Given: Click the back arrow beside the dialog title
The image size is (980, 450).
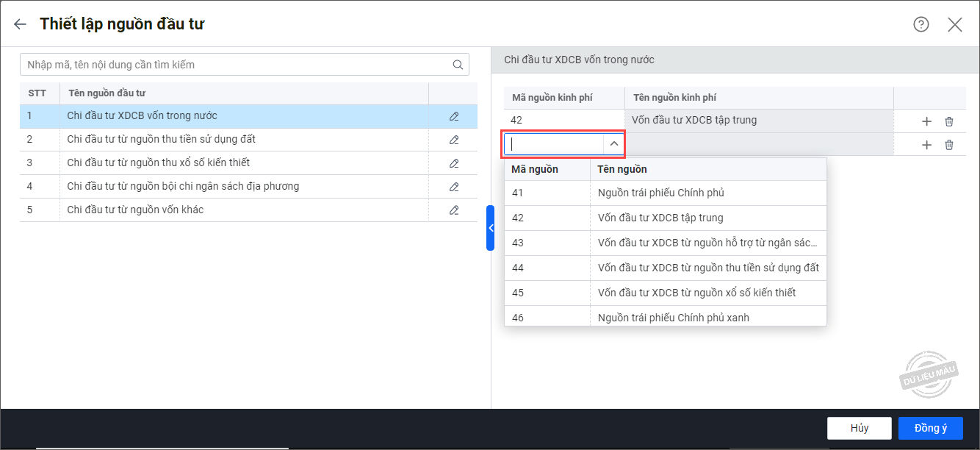Looking at the screenshot, I should tap(20, 24).
